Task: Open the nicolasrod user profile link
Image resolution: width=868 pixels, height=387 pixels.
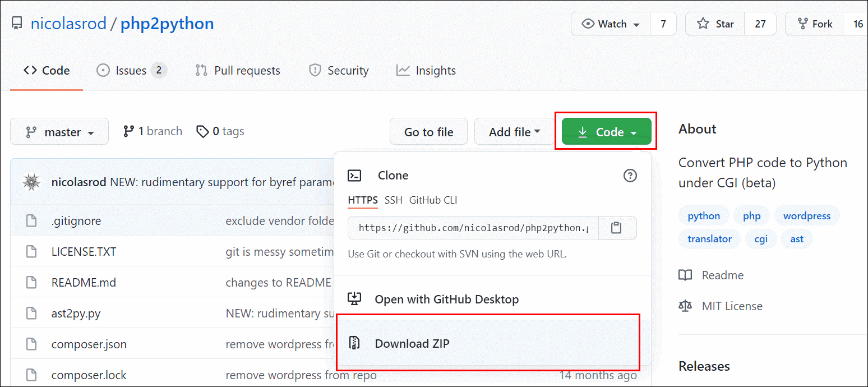Action: coord(68,24)
